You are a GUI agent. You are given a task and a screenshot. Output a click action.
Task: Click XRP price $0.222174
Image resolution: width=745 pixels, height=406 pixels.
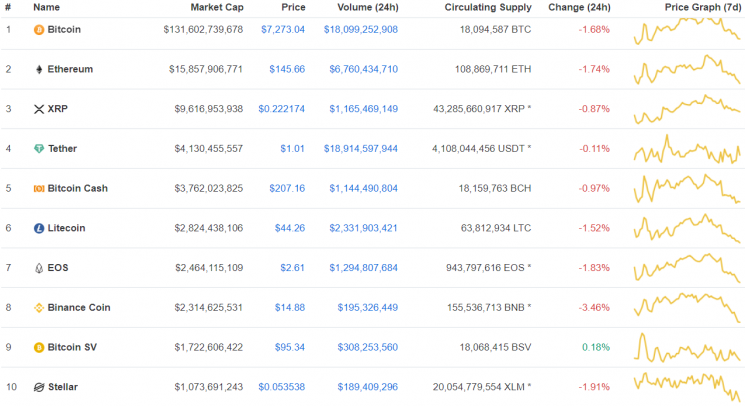coord(282,109)
